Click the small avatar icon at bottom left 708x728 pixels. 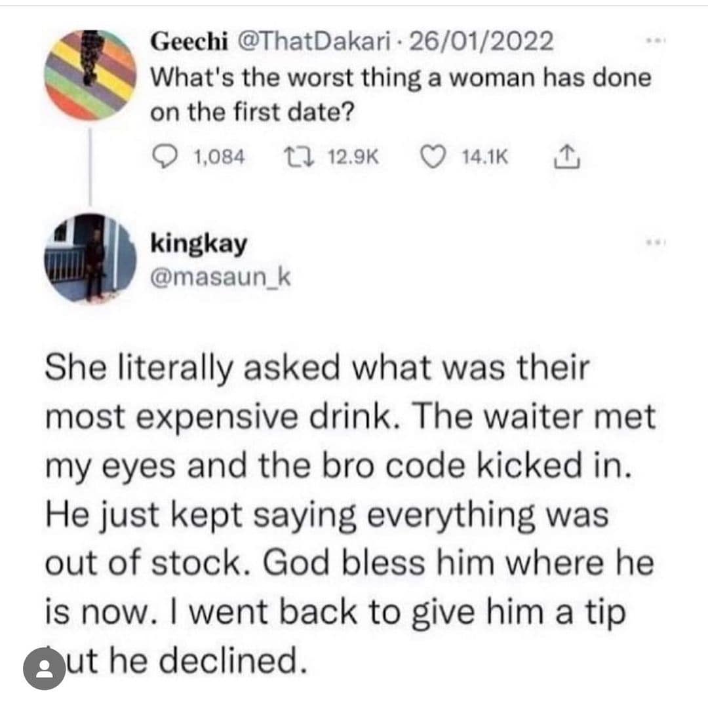(x=44, y=668)
